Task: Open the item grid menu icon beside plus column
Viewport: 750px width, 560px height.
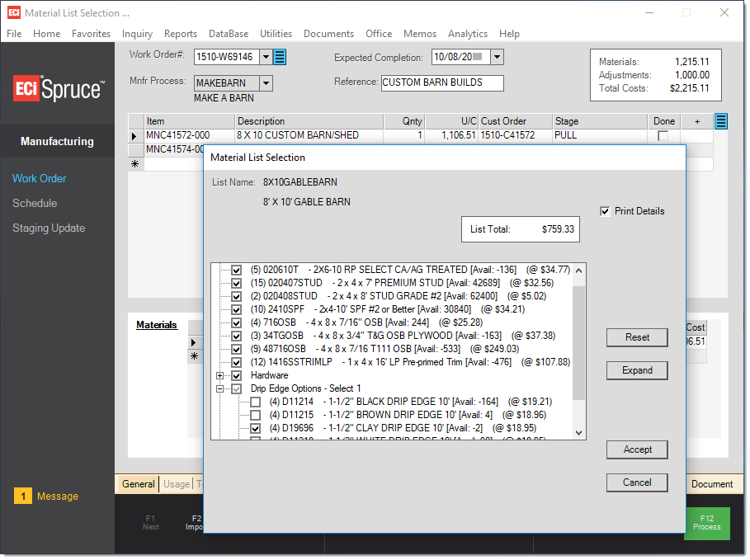Action: coord(721,121)
